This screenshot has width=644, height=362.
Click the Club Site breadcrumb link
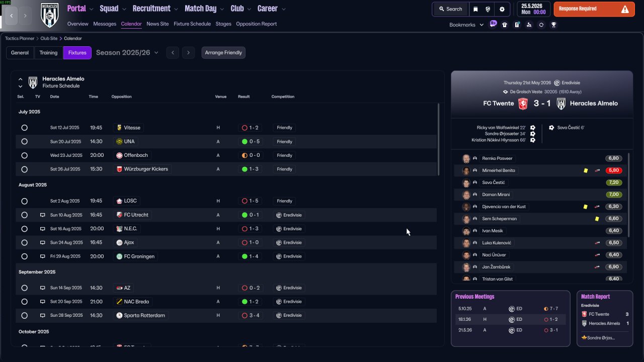[x=49, y=38]
